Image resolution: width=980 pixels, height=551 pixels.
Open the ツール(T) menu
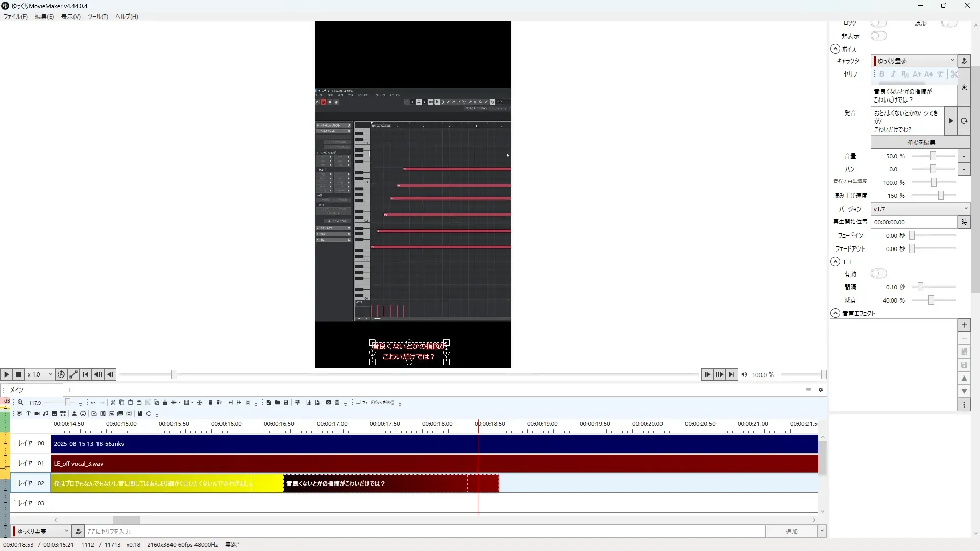point(97,17)
